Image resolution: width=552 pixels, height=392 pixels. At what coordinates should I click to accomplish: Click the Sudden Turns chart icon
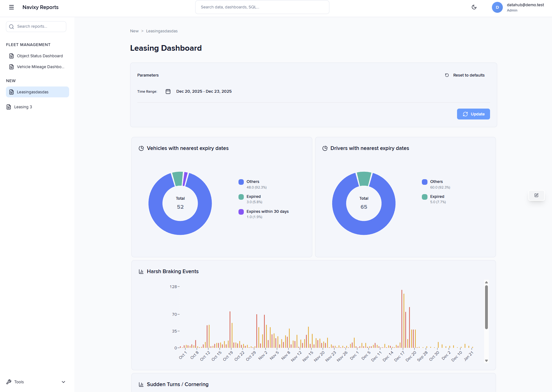(141, 385)
